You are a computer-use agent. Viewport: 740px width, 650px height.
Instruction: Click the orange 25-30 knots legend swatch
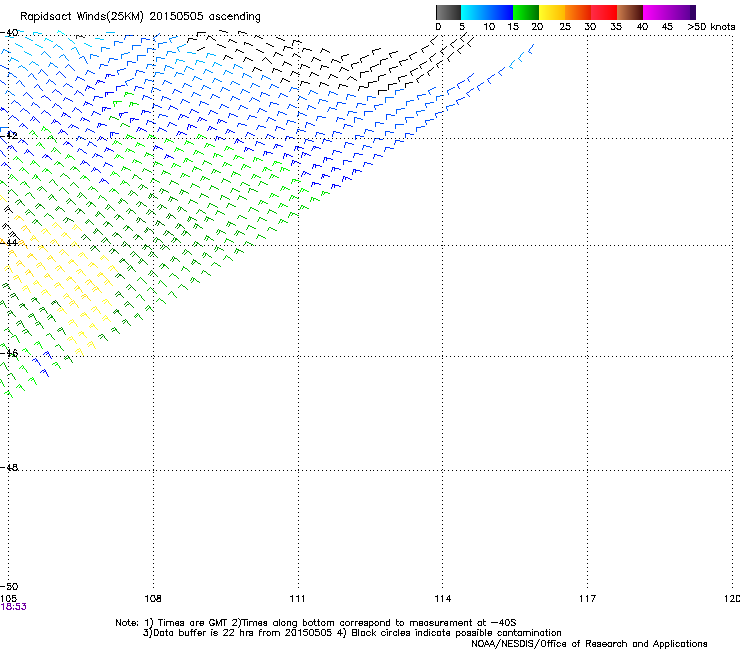[578, 12]
